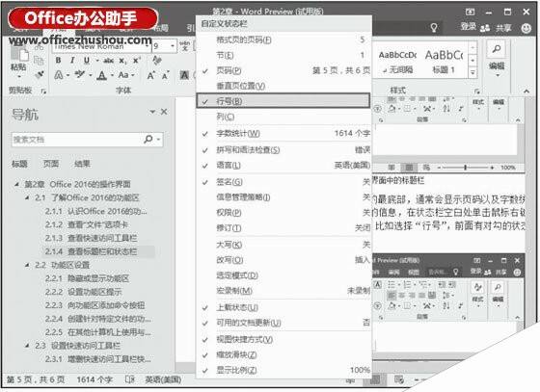Image resolution: width=540 pixels, height=392 pixels.
Task: Toggle 视图快捷方式(V) view shortcuts option
Action: coord(284,339)
